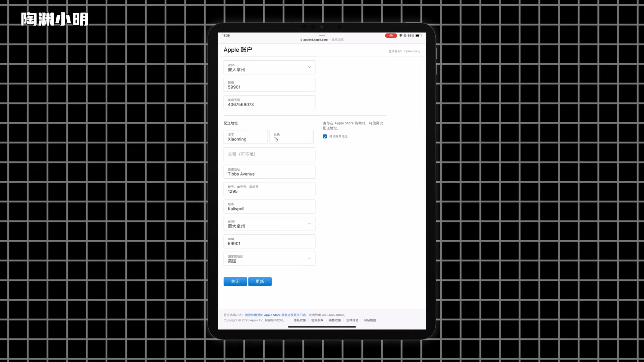Image resolution: width=644 pixels, height=362 pixels.
Task: Click the Copyright © 2025 Apple Inc. text
Action: (254, 320)
